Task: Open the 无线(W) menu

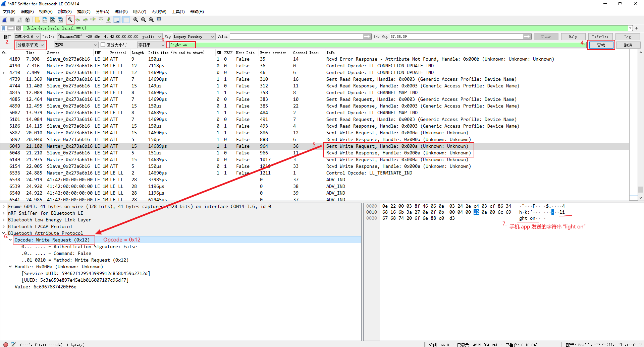Action: pyautogui.click(x=159, y=12)
